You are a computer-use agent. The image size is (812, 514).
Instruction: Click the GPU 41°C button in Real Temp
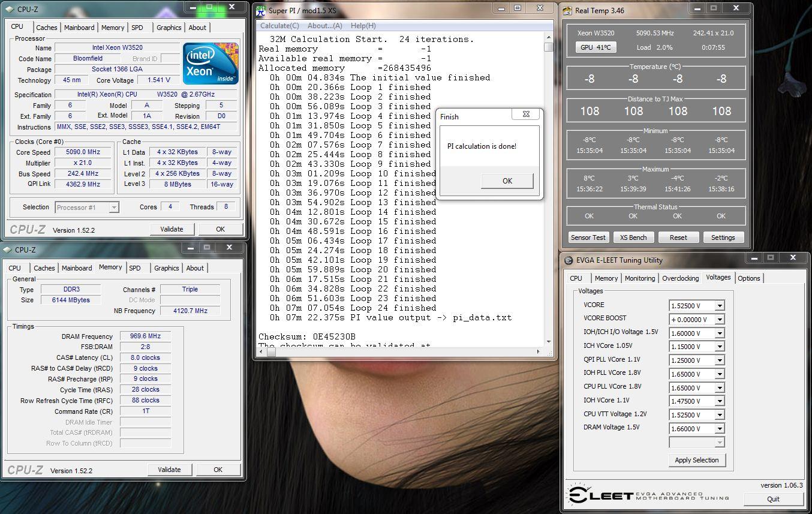click(596, 47)
